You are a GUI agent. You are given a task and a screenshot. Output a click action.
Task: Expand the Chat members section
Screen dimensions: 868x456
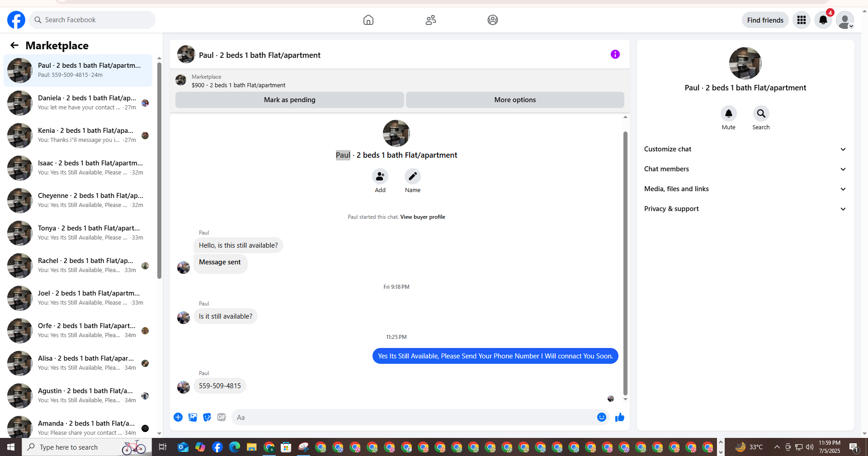[745, 169]
